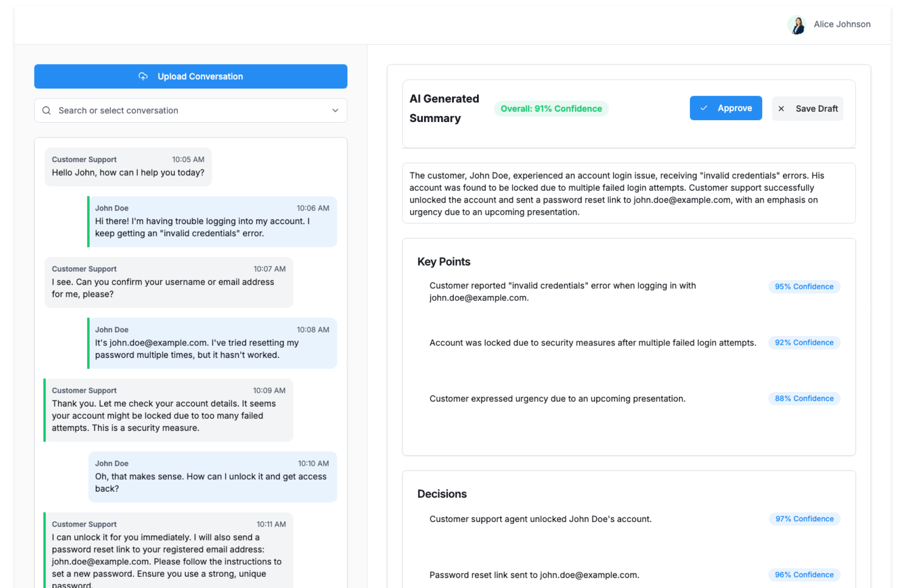Image resolution: width=905 pixels, height=588 pixels.
Task: Select the Customer Support 10:09 AM message
Action: [x=169, y=410]
